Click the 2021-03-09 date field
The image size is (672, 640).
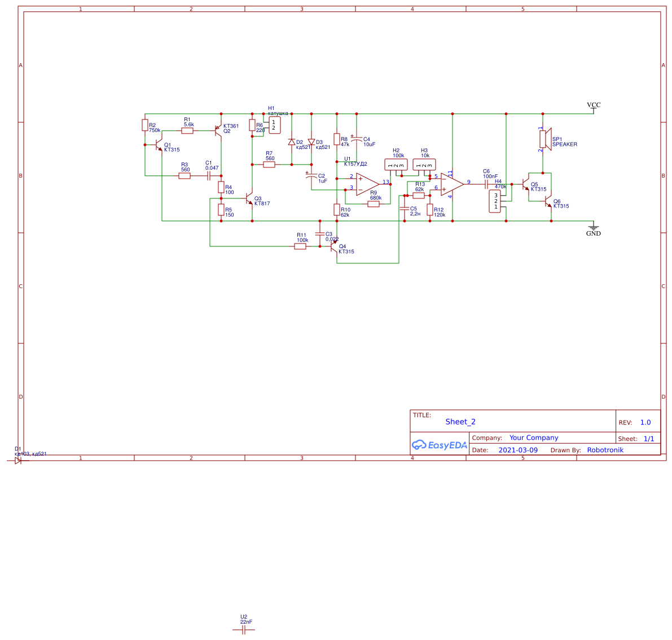518,449
